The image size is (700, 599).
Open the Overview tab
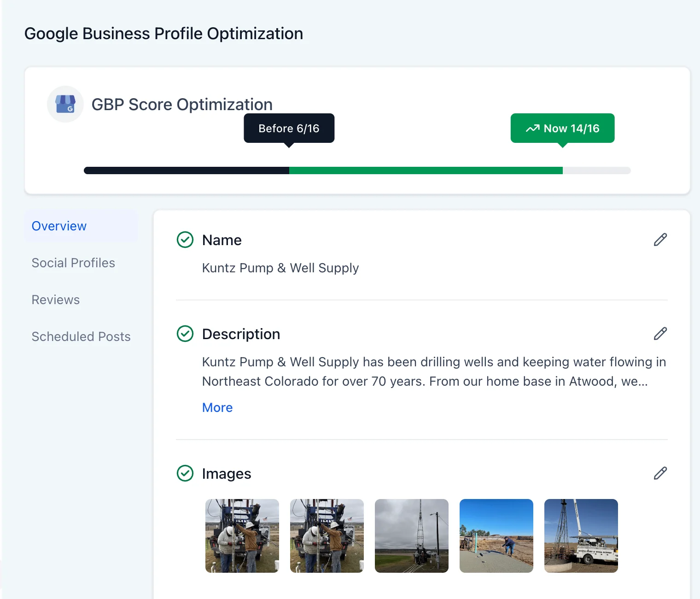[x=81, y=226]
